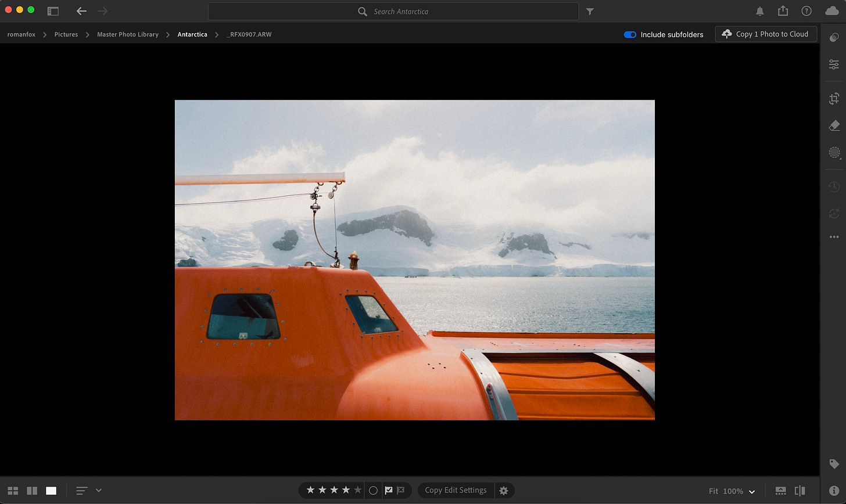Open the zoom percentage dropdown
Screen dimensions: 846x504
click(x=751, y=491)
